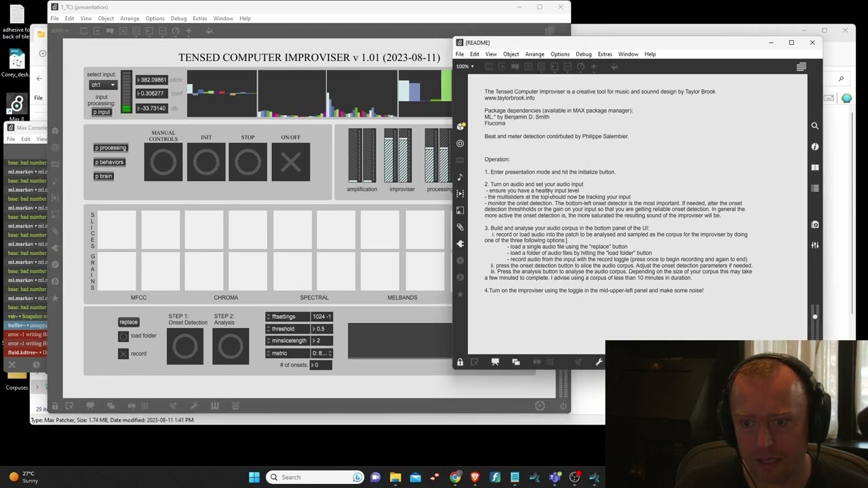Open the p brain subpatcher

(104, 176)
